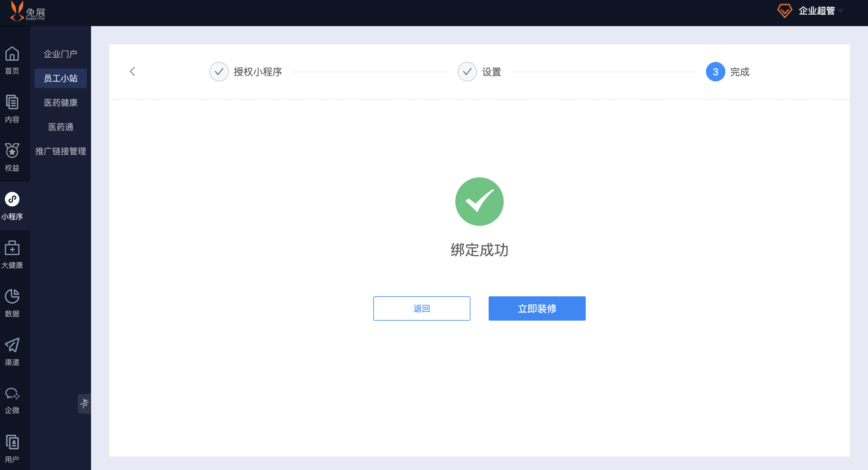This screenshot has height=470, width=868.
Task: Click the step 3 完成 circle
Action: pyautogui.click(x=715, y=71)
